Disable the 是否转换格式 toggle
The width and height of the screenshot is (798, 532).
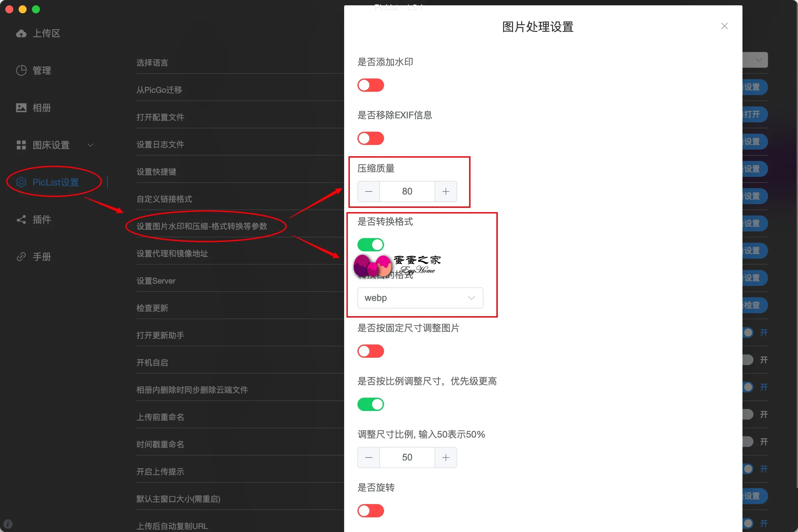tap(370, 244)
